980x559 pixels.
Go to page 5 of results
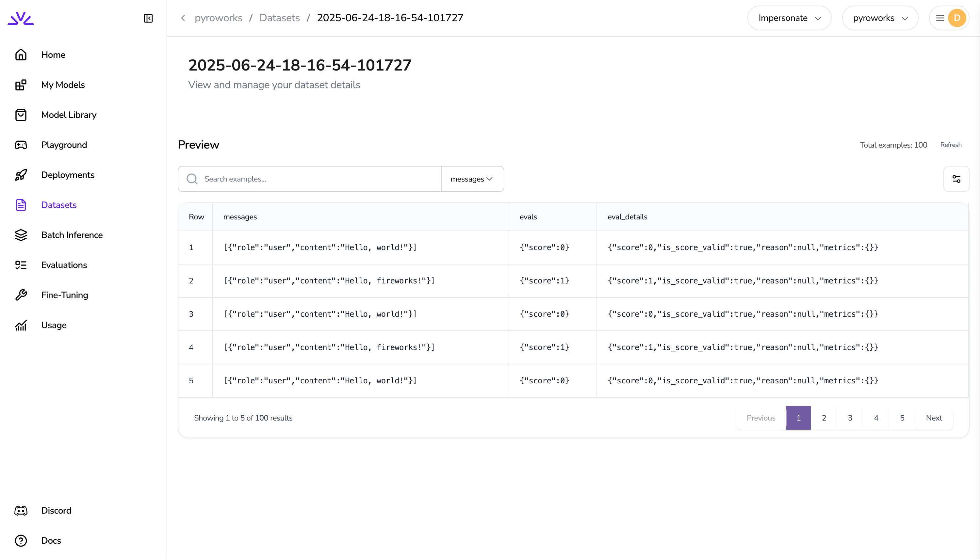[903, 418]
